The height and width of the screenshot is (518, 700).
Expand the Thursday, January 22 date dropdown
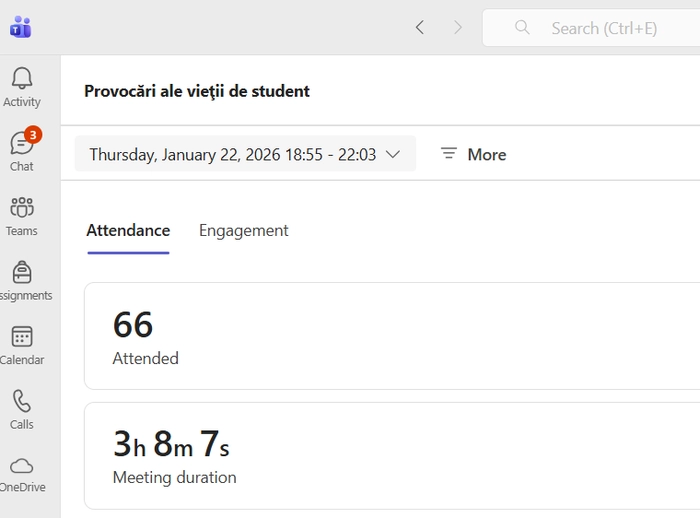tap(245, 154)
